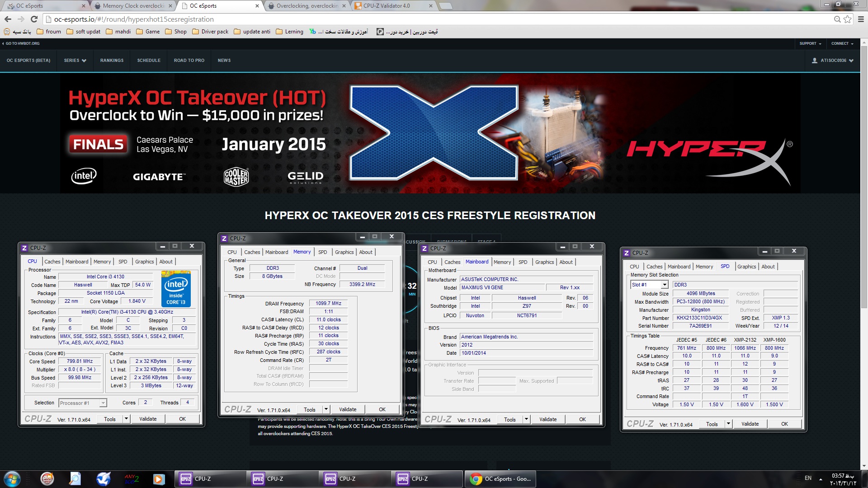The height and width of the screenshot is (488, 868).
Task: Open the Chrome menu hamburger icon
Action: 861,19
